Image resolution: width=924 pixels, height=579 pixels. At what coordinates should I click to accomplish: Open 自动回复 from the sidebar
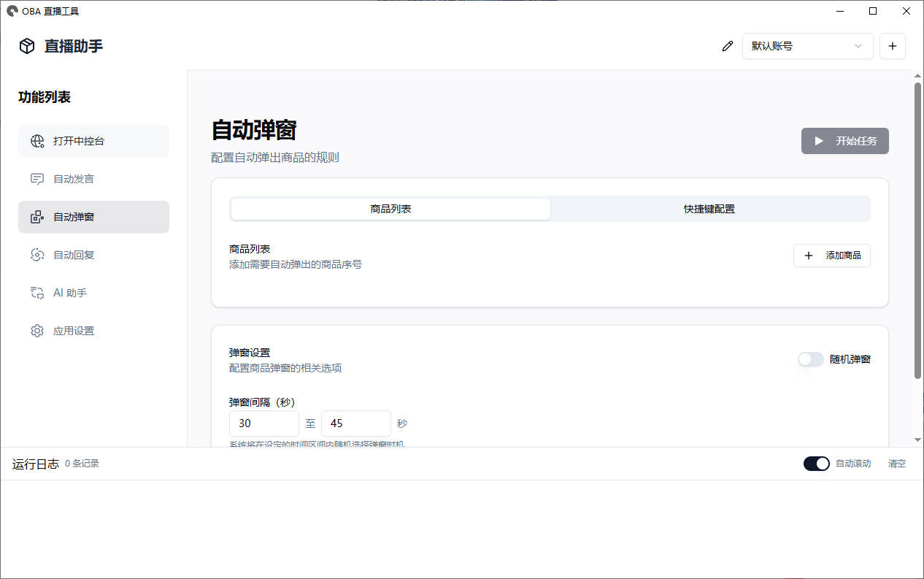93,255
